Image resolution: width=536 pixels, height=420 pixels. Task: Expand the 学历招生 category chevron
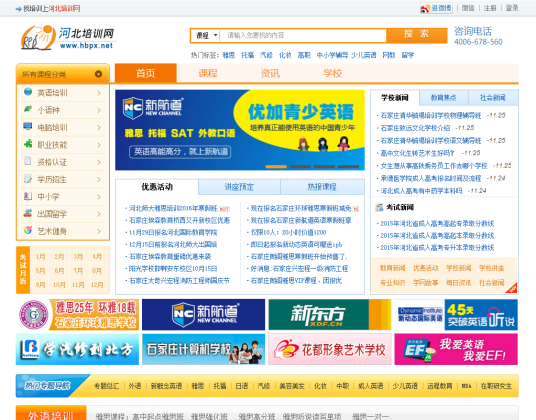click(99, 179)
